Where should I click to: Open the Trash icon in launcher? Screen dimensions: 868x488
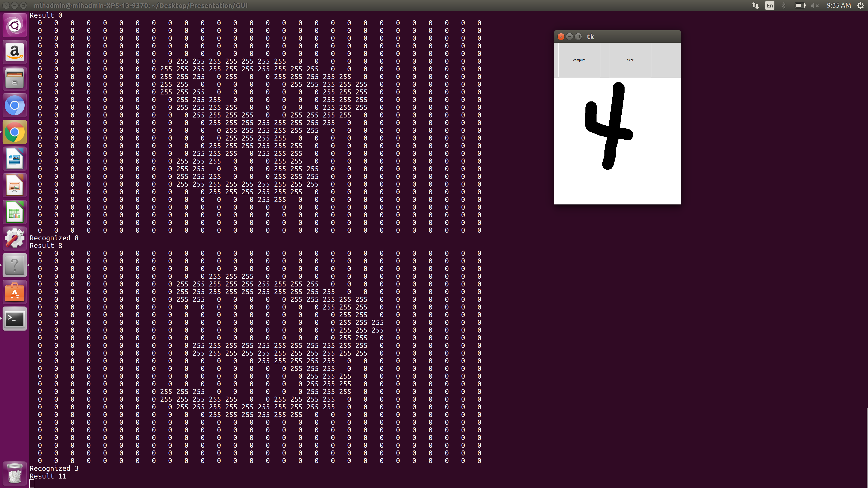14,473
